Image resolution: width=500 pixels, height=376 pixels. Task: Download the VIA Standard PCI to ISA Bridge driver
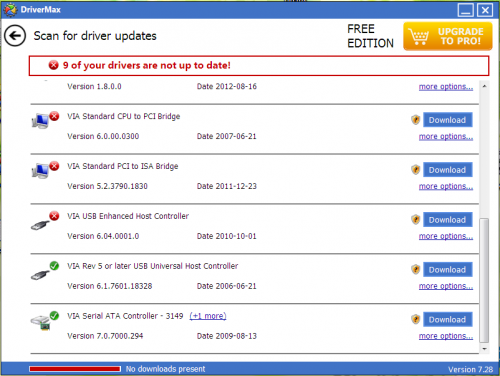448,170
